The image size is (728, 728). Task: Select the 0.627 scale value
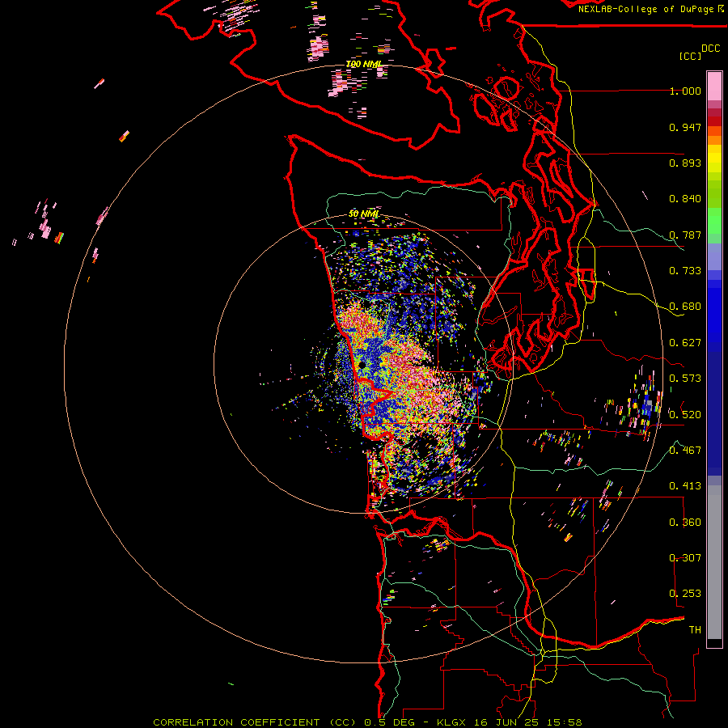pos(685,343)
